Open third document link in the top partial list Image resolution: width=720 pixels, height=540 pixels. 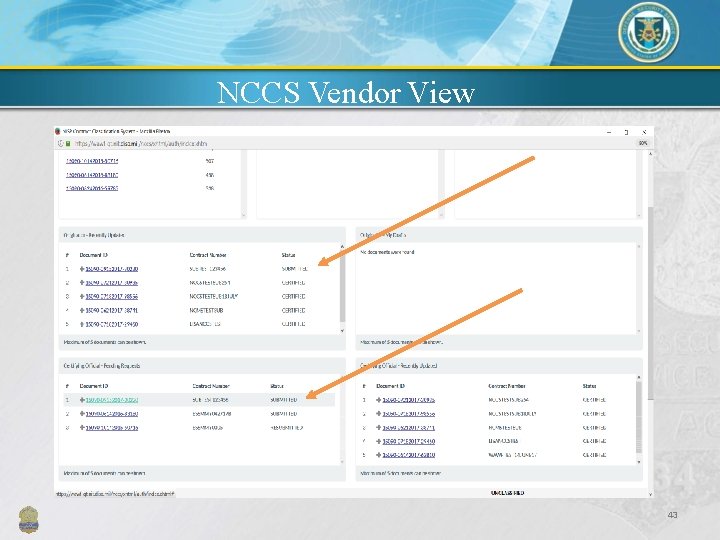92,188
